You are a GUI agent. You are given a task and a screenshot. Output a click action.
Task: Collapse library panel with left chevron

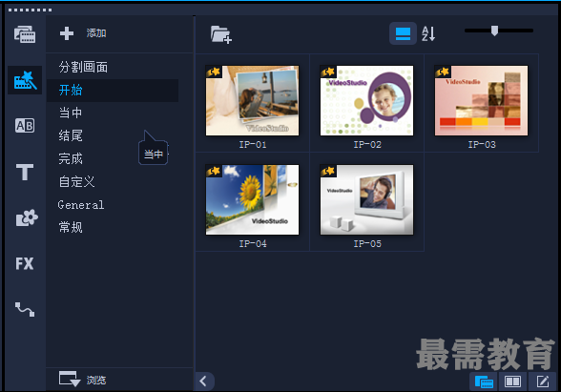204,382
